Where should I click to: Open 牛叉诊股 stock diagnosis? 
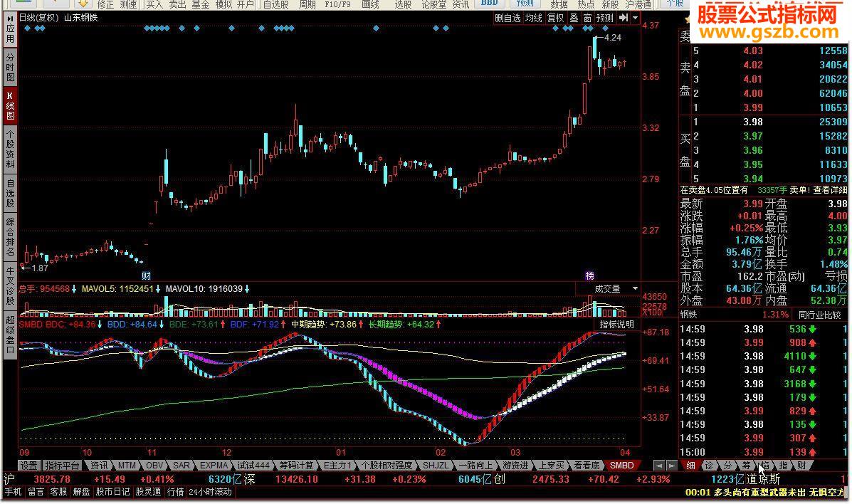(x=10, y=285)
